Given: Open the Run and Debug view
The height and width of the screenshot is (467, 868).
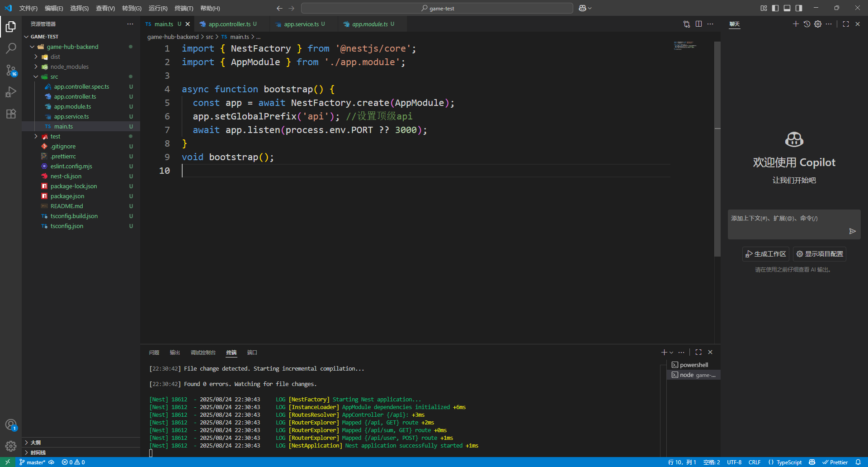Looking at the screenshot, I should 11,92.
